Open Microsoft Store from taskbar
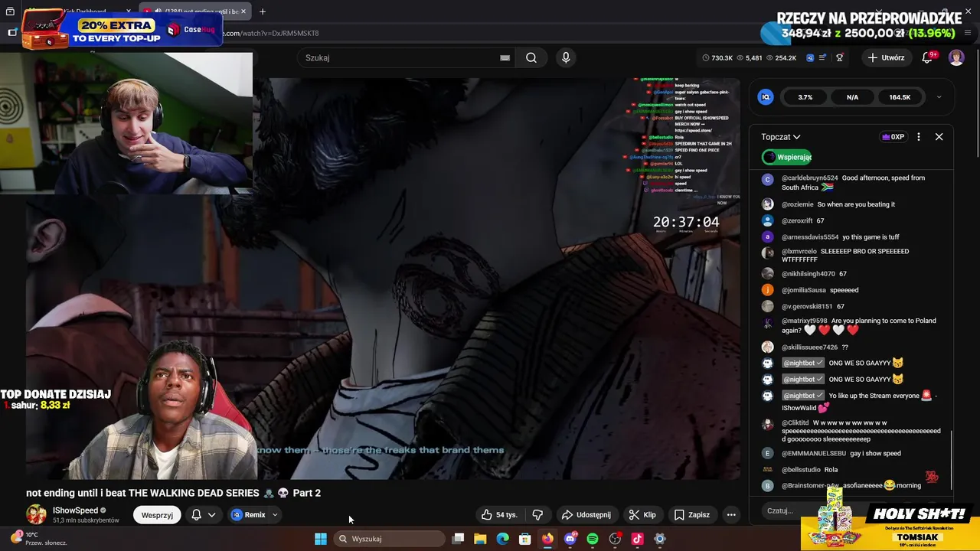 pyautogui.click(x=525, y=539)
